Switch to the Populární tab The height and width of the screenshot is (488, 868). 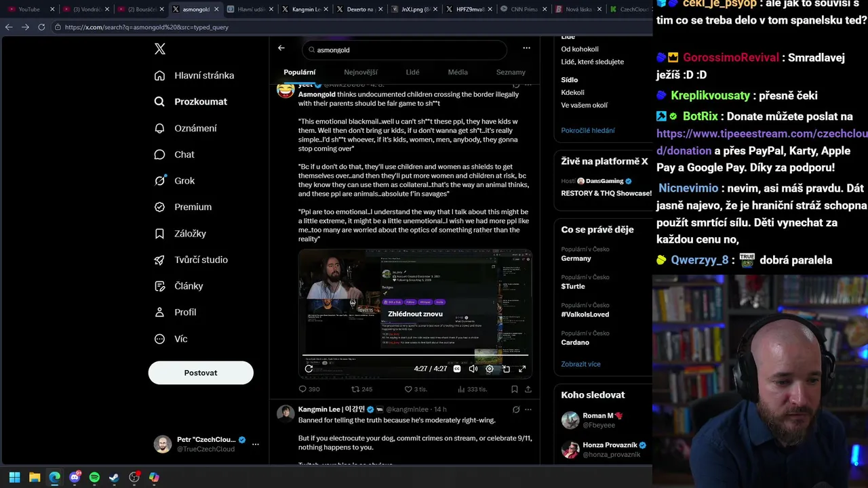(300, 72)
